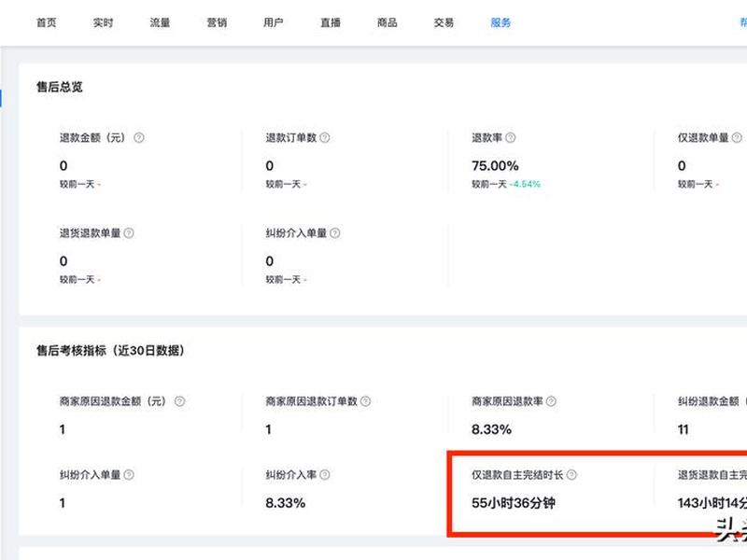Click help icon next to 商家原因退款金额（元）
Screen dimensions: 747x560
179,401
